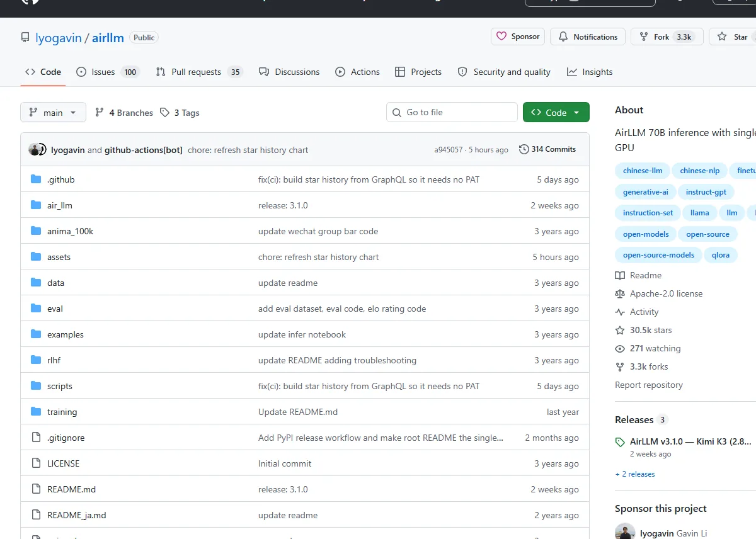The width and height of the screenshot is (756, 539).
Task: Open the .github folder icon
Action: (x=36, y=179)
